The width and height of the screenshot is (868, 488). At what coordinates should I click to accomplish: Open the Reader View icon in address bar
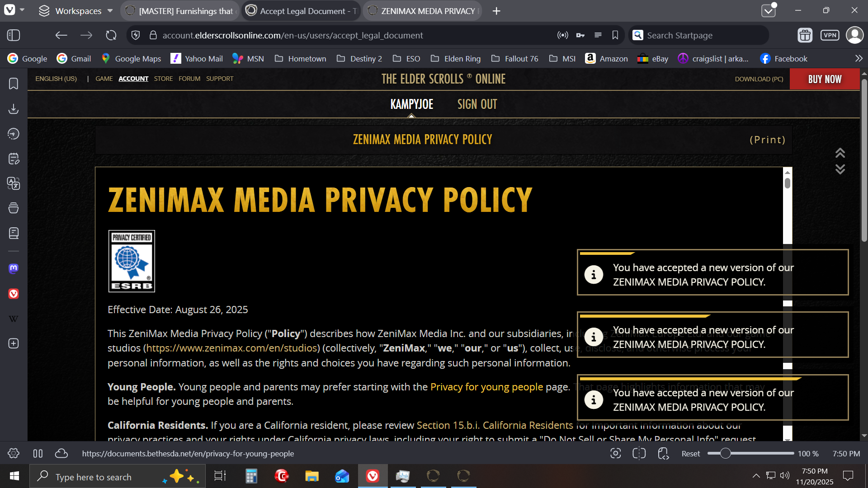click(x=598, y=35)
